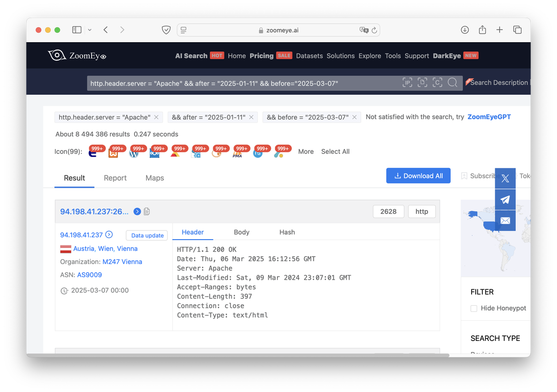Select the WordPress icon filter
Viewport: 557px width, 392px height.
(133, 153)
